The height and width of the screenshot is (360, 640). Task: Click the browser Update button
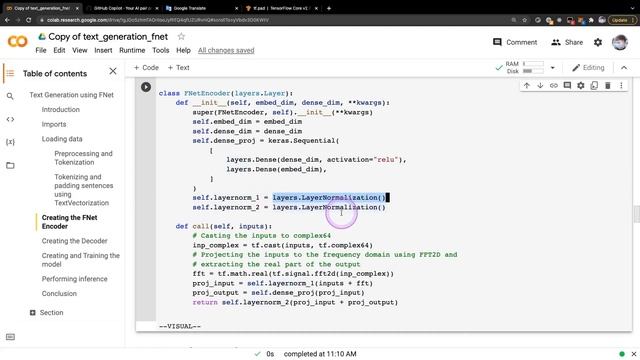point(622,20)
